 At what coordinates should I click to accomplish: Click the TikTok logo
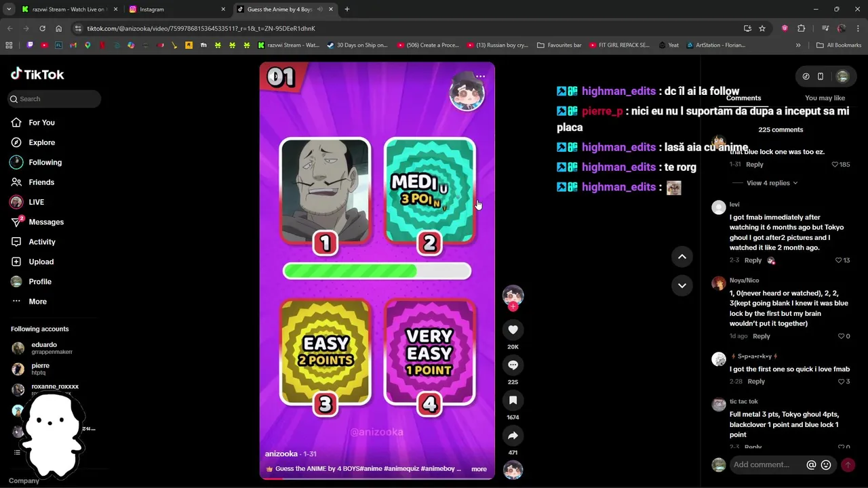point(37,74)
